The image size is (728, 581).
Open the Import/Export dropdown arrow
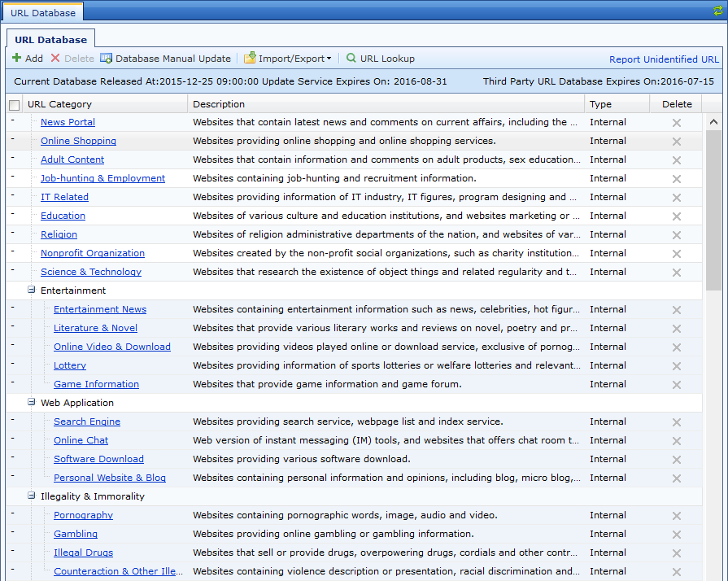point(329,59)
